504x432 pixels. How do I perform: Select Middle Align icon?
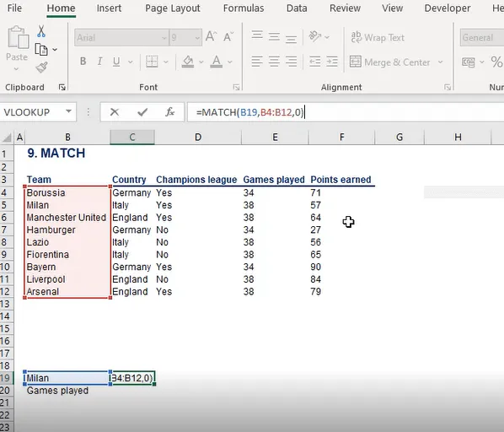tap(274, 36)
